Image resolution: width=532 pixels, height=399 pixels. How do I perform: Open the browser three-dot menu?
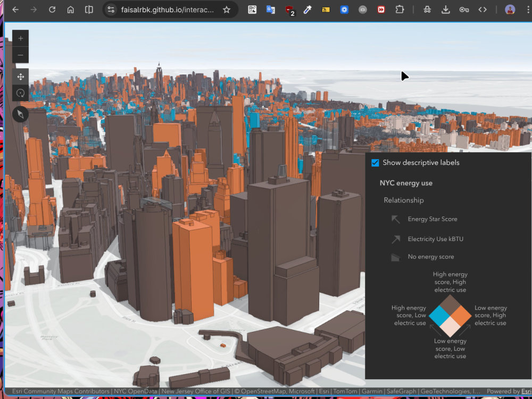click(x=529, y=10)
